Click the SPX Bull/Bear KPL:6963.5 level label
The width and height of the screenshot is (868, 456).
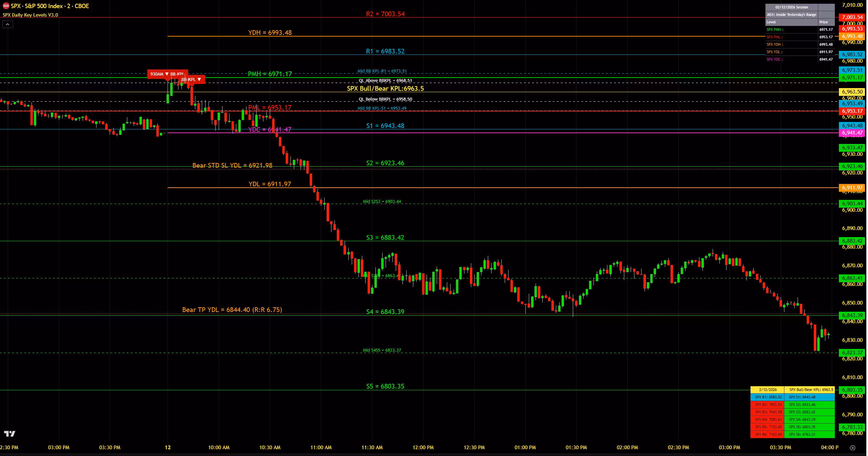(385, 88)
